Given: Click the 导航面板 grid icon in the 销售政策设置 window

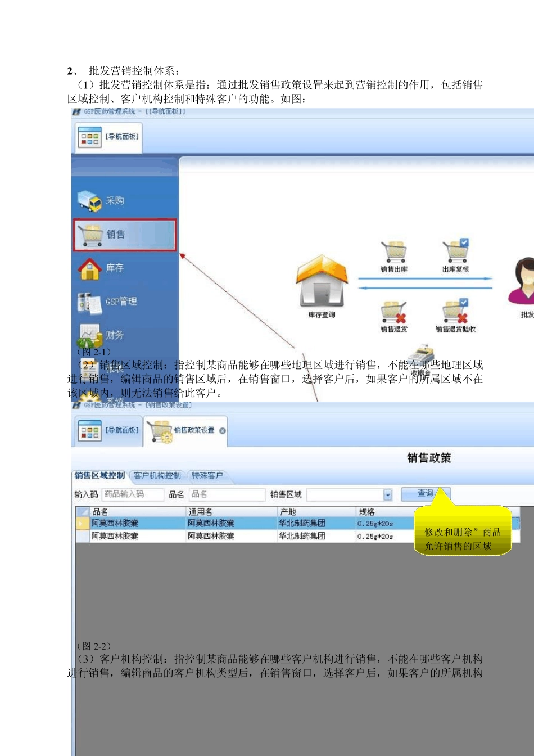Looking at the screenshot, I should click(x=90, y=430).
